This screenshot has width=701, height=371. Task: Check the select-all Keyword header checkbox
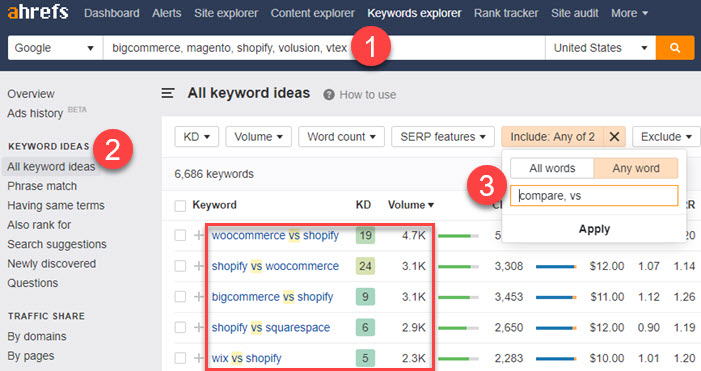(180, 206)
